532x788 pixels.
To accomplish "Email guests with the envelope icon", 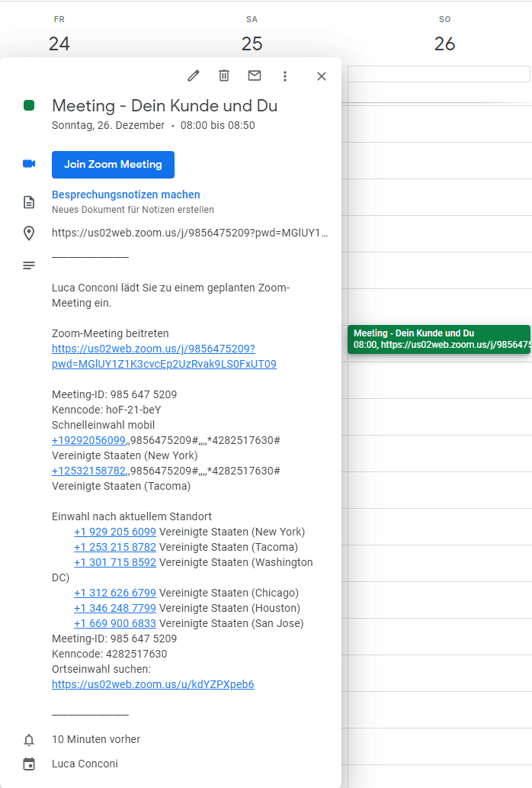I will point(255,76).
